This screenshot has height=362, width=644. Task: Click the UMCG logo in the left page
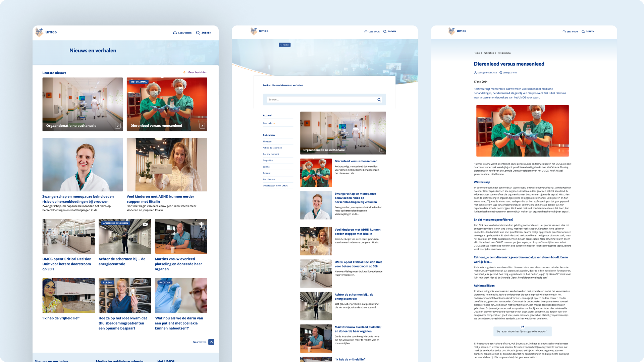click(46, 32)
